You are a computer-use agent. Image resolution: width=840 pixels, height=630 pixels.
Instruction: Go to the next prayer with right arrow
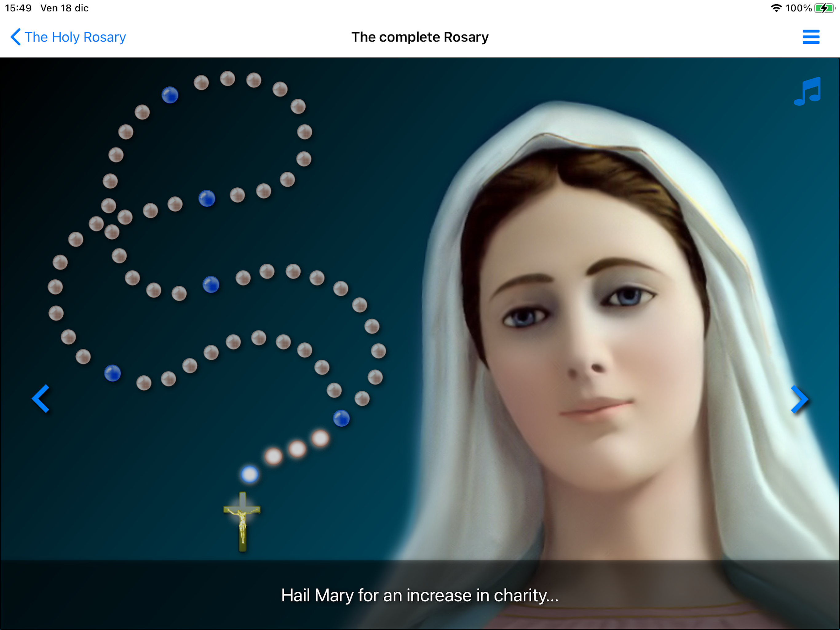point(799,399)
